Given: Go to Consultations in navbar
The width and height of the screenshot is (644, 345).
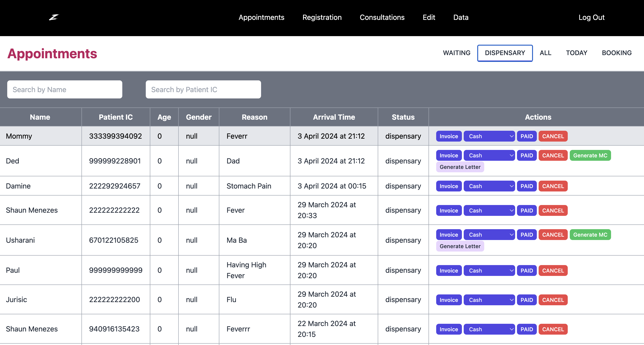Looking at the screenshot, I should click(x=382, y=17).
